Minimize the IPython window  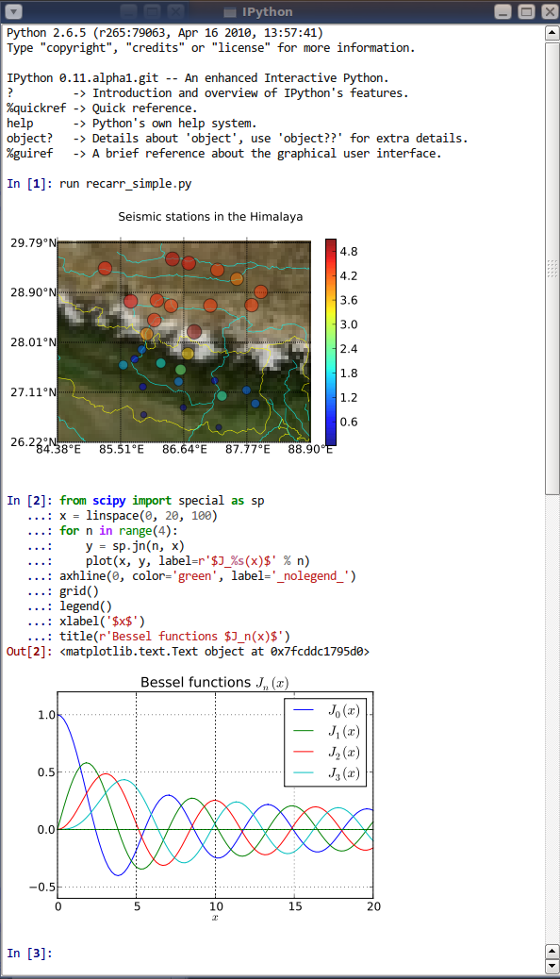tap(503, 11)
